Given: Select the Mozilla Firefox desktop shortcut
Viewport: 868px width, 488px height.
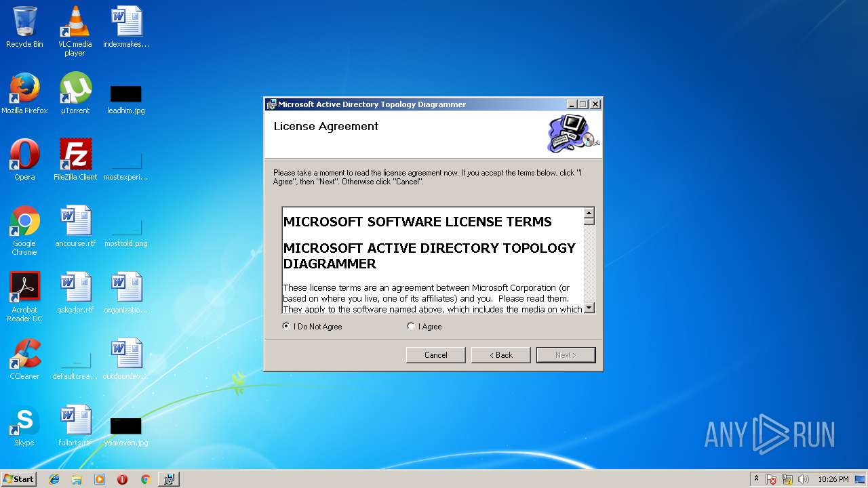Looking at the screenshot, I should point(24,94).
